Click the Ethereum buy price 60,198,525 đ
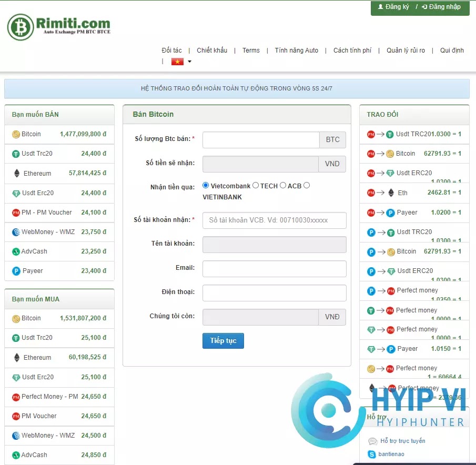Image resolution: width=476 pixels, height=465 pixels. pos(88,357)
